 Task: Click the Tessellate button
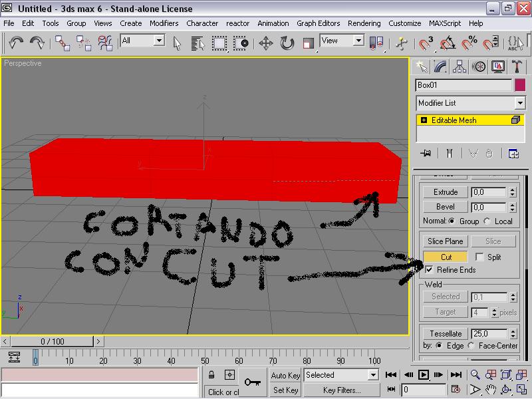click(445, 334)
